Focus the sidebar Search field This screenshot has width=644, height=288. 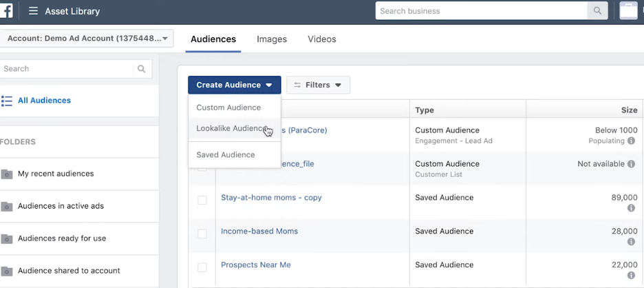67,69
